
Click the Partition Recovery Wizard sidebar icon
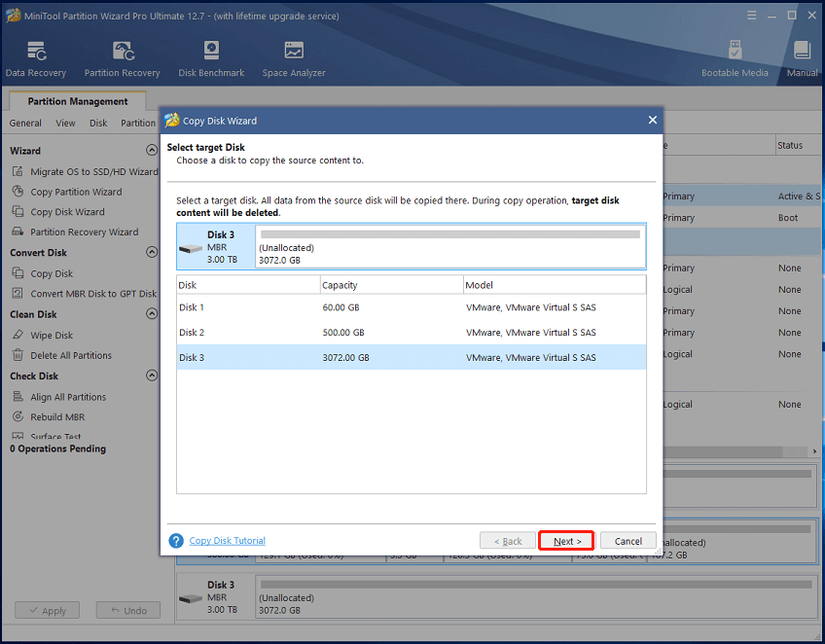point(18,232)
